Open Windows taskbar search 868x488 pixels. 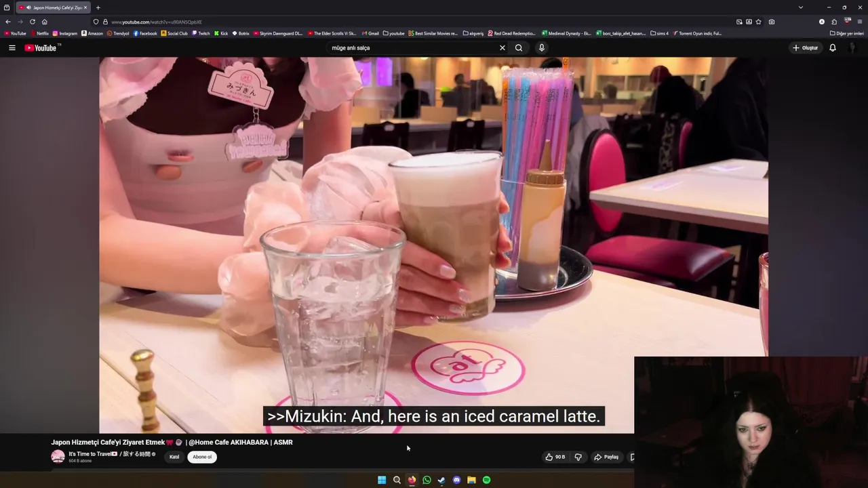(x=397, y=480)
